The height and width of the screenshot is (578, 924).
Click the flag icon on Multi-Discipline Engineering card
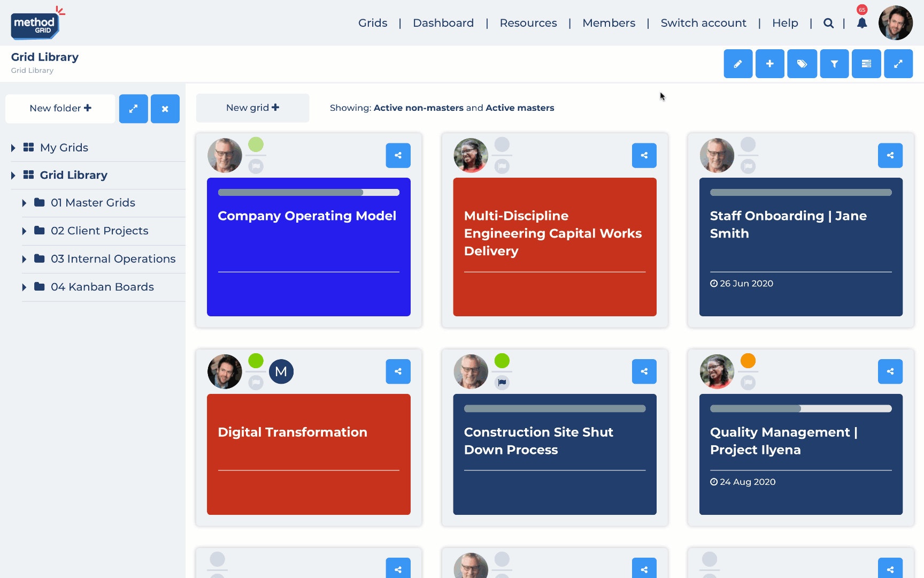(502, 166)
